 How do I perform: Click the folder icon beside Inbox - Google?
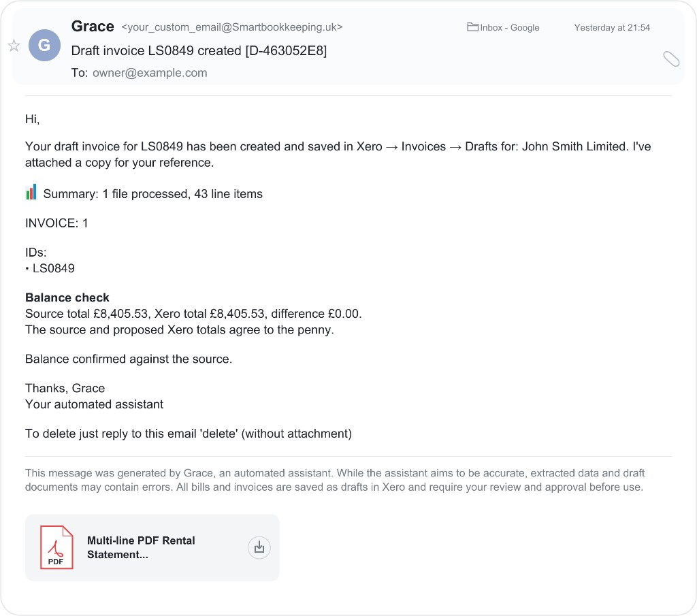tap(472, 27)
